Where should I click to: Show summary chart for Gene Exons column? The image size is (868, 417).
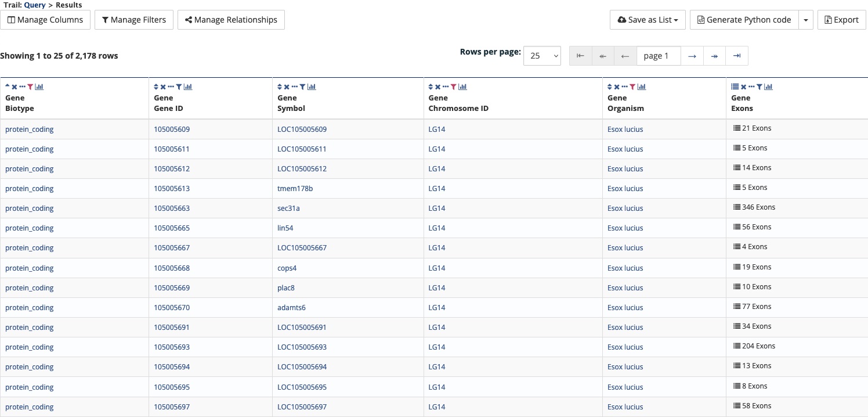769,87
